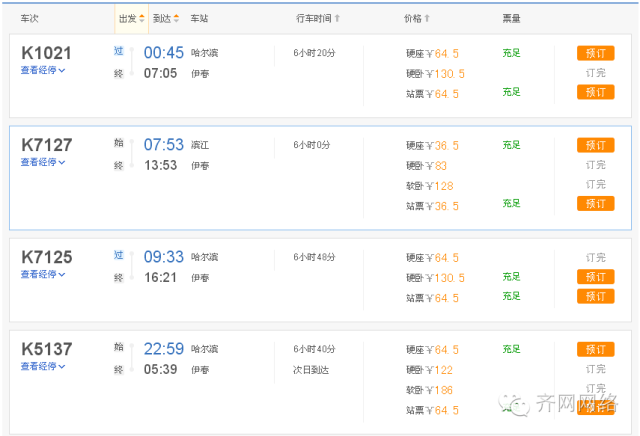Book the K7125 standing ticket 站票
The image size is (640, 436).
click(596, 296)
